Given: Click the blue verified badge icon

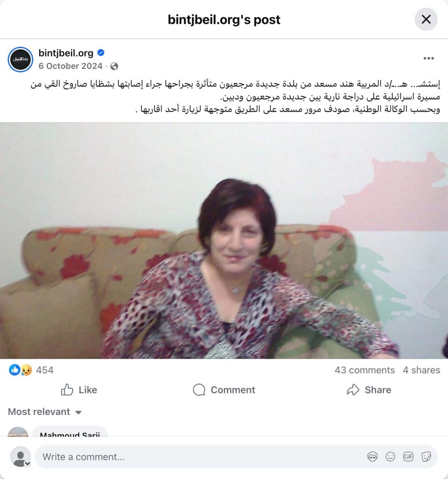Looking at the screenshot, I should [x=101, y=53].
